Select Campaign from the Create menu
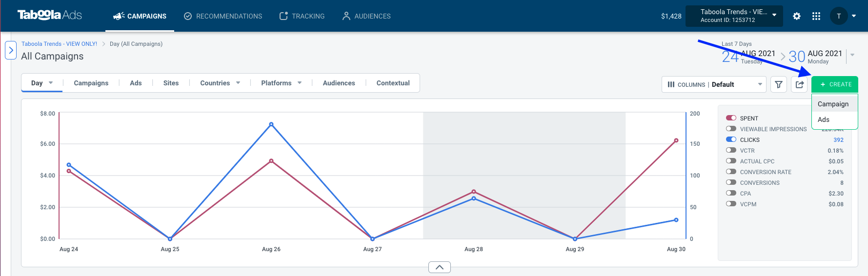The width and height of the screenshot is (868, 276). 834,104
